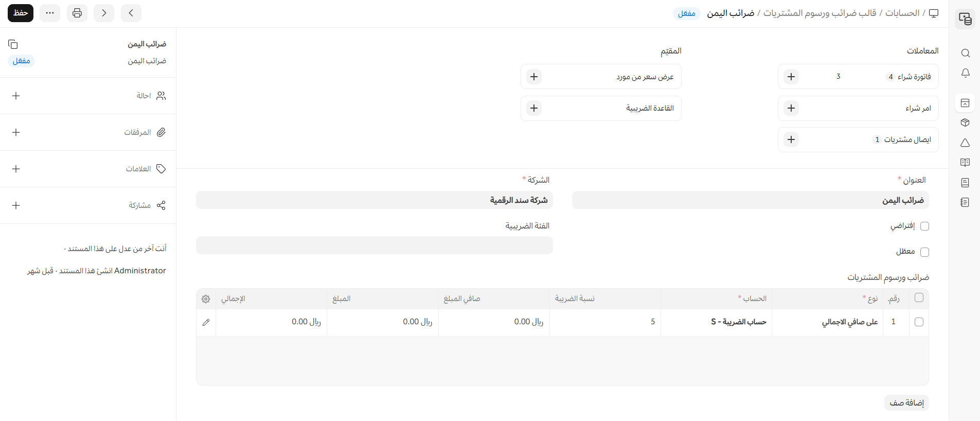
Task: Click the العنوان title input field
Action: click(750, 200)
